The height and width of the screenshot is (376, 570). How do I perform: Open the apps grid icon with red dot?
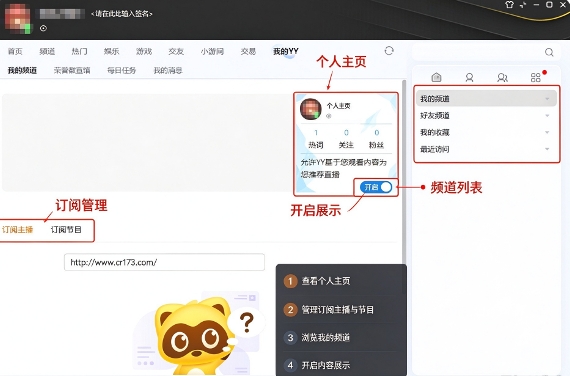(x=535, y=77)
